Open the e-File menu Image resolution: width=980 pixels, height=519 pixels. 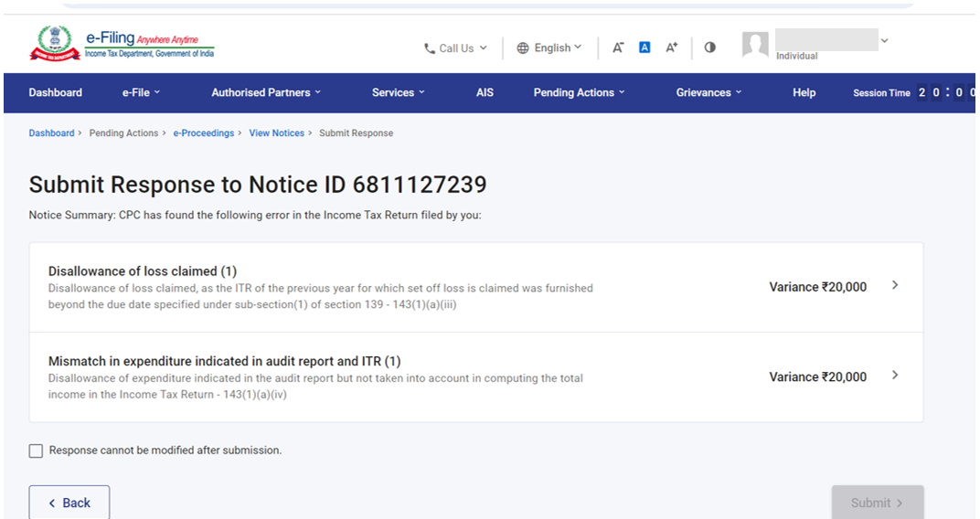(141, 92)
